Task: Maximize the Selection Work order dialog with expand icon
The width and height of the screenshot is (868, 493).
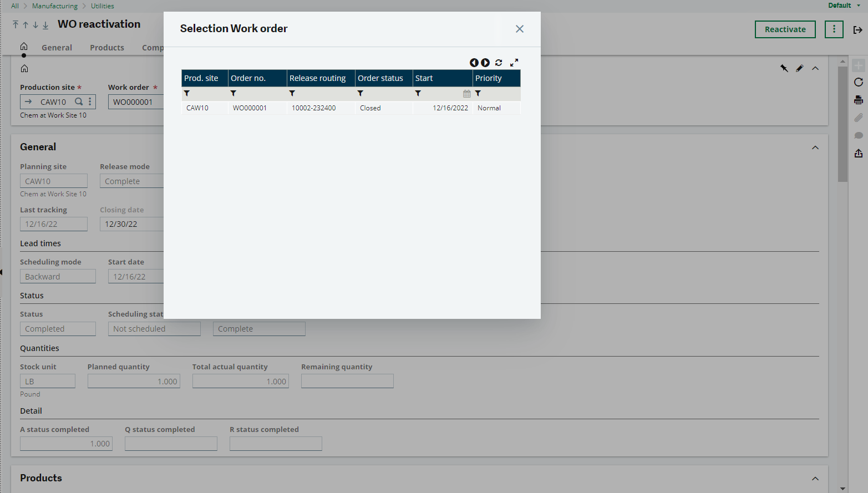Action: coord(514,63)
